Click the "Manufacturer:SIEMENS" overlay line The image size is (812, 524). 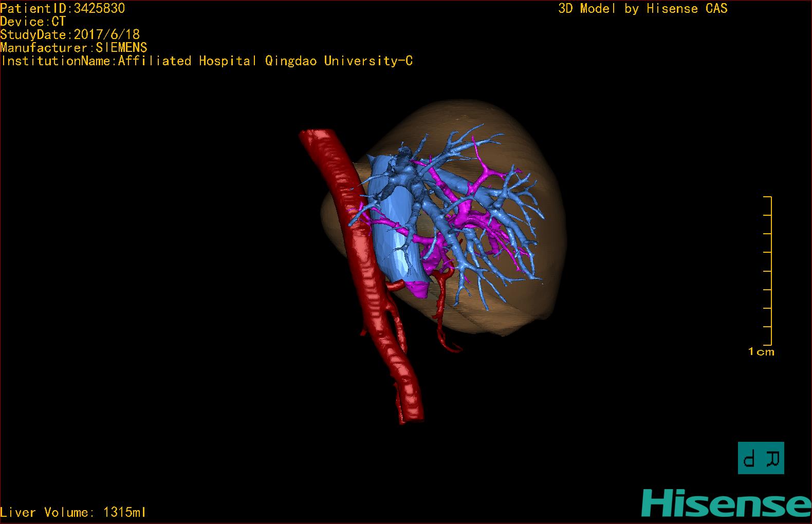73,48
